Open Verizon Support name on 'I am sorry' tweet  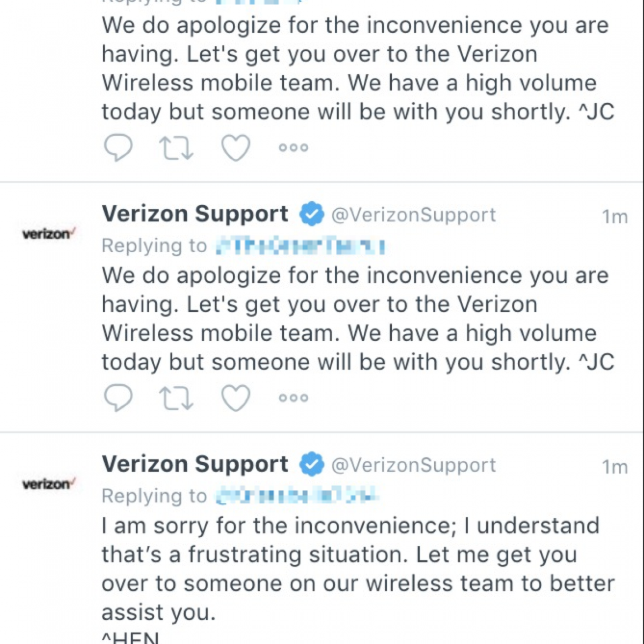pos(195,464)
